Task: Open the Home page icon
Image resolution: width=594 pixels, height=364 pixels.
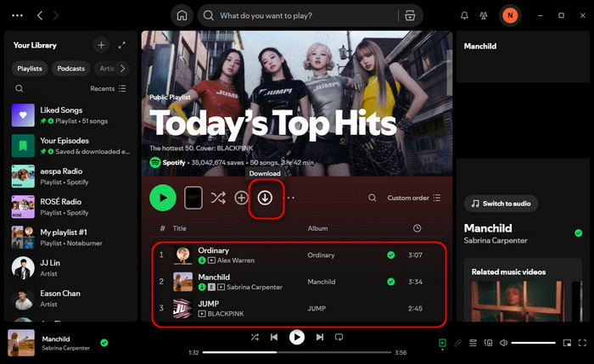Action: (x=182, y=15)
